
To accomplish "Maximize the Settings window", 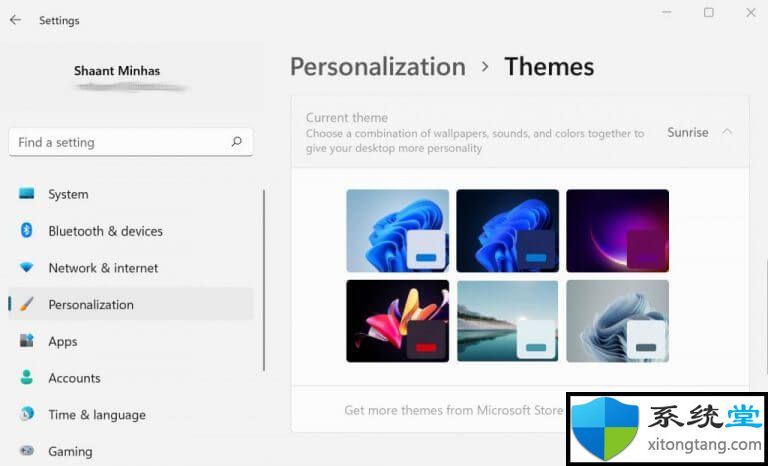I will (x=709, y=12).
